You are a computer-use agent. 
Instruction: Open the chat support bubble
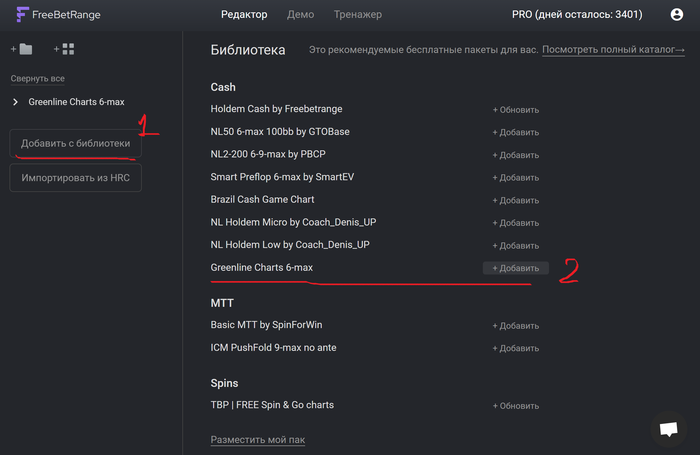click(667, 428)
